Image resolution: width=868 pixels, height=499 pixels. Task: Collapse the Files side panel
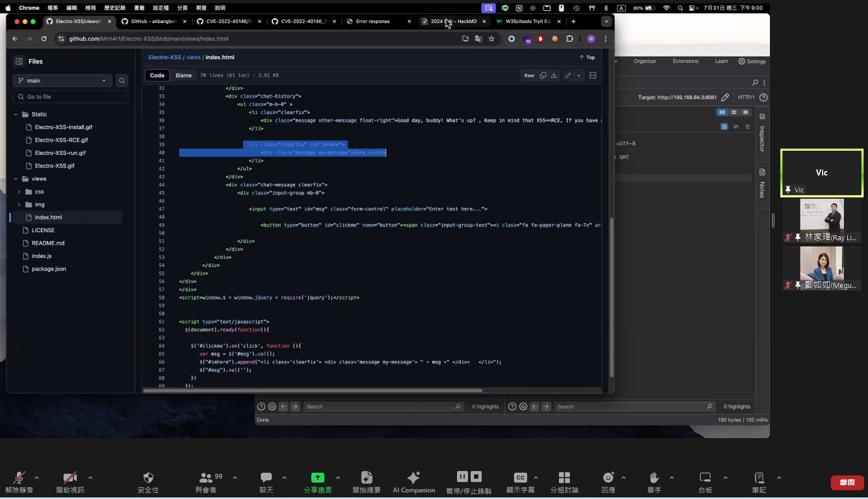tap(19, 61)
